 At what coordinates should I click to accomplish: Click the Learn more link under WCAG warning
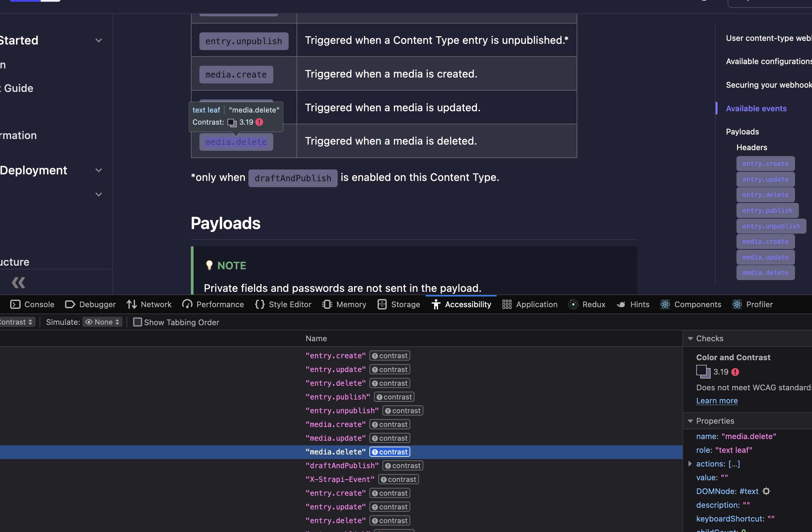click(717, 400)
